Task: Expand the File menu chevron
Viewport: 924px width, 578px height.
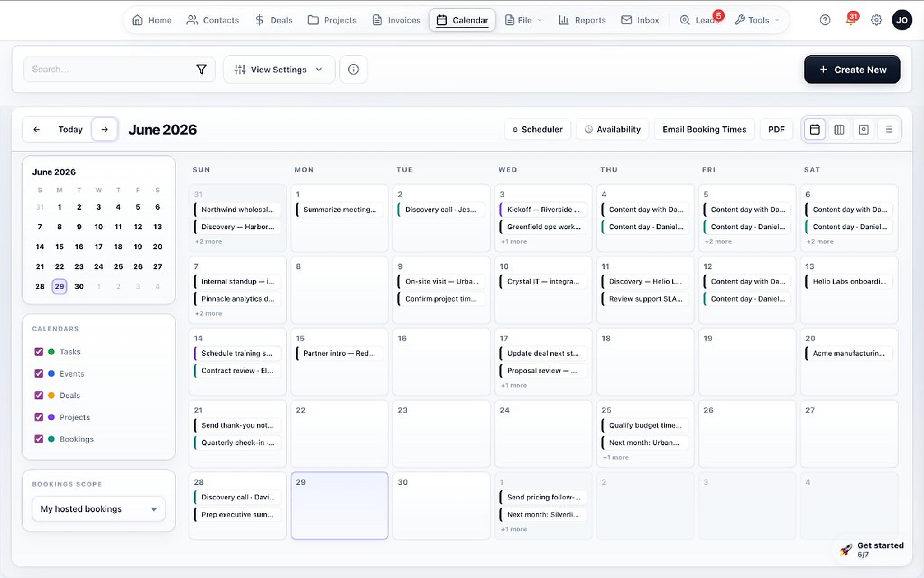Action: pos(540,20)
